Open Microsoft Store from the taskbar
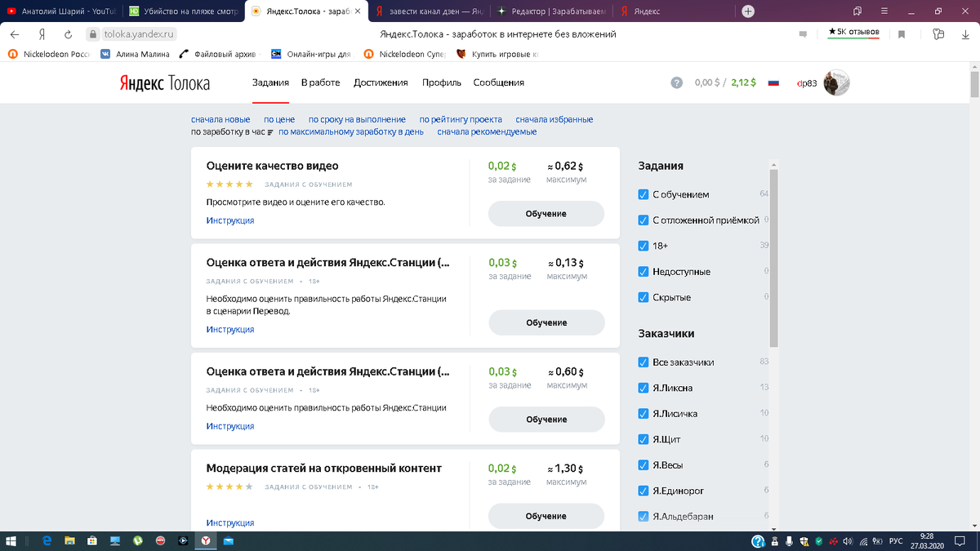Image resolution: width=980 pixels, height=551 pixels. tap(93, 540)
